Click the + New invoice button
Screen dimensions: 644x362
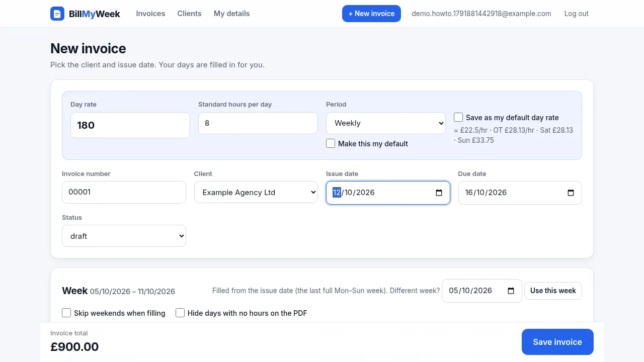pos(371,14)
